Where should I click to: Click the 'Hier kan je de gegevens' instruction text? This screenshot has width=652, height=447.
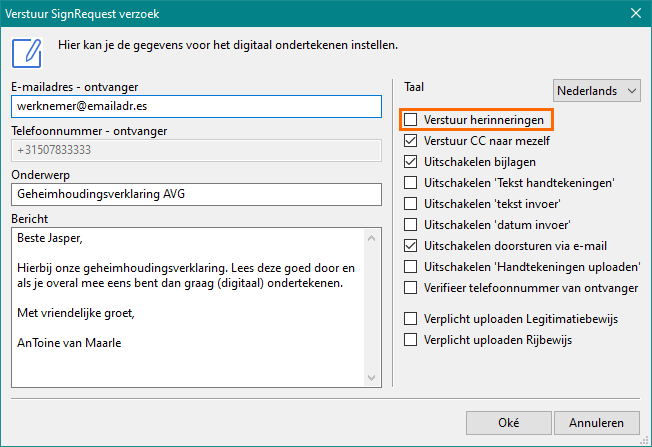click(x=228, y=45)
